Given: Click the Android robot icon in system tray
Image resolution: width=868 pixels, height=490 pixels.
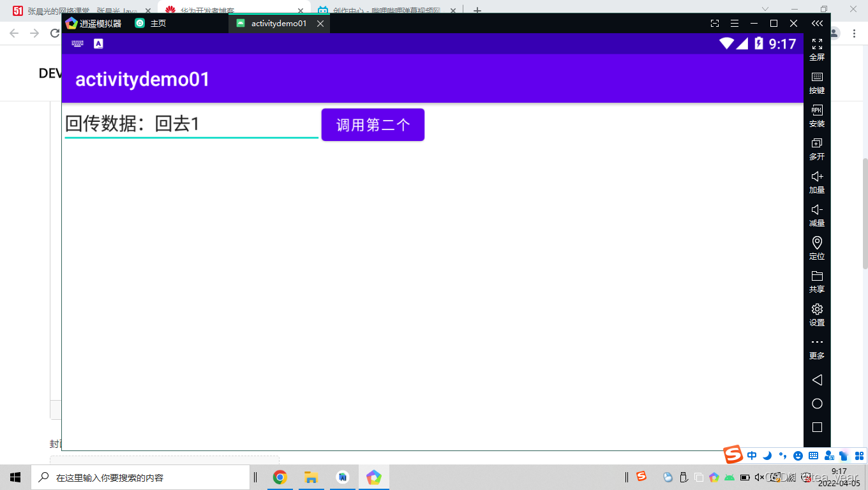Looking at the screenshot, I should (x=730, y=477).
